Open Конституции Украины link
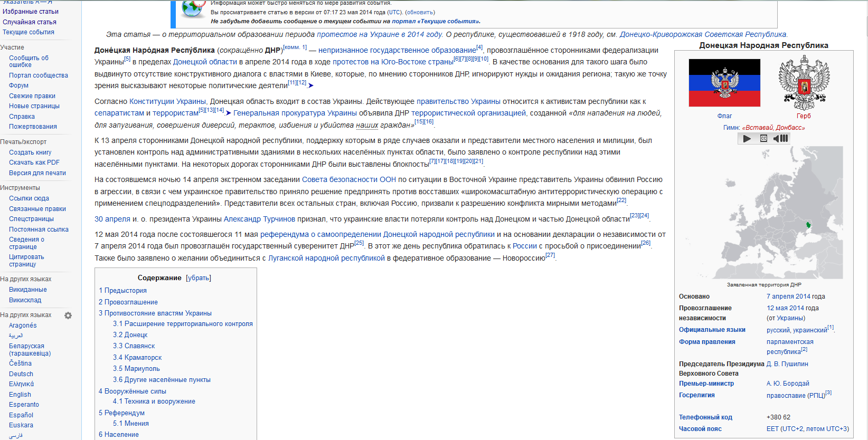 click(x=167, y=101)
